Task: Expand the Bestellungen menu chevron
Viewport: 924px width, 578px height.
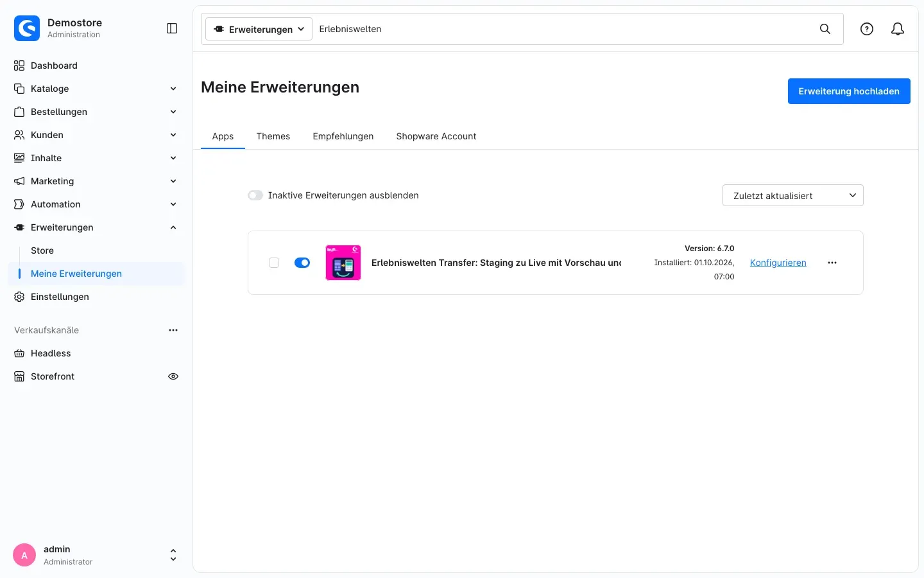Action: click(173, 112)
